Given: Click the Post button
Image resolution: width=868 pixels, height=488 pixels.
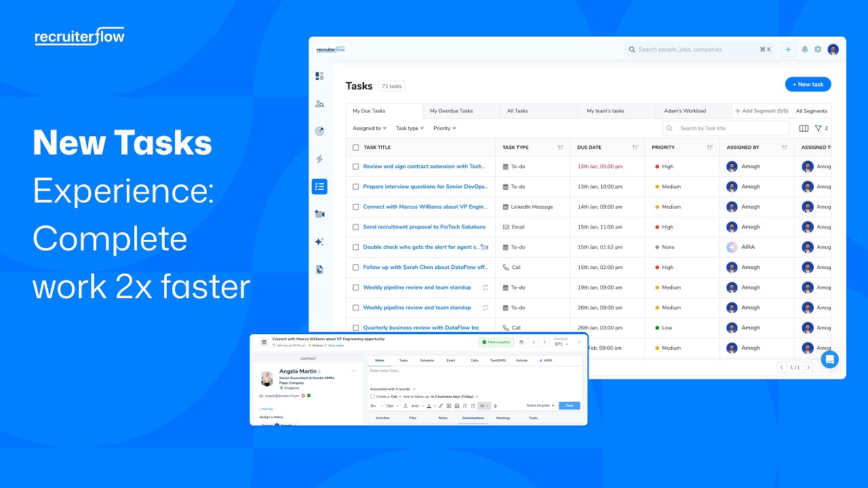Looking at the screenshot, I should click(x=570, y=405).
